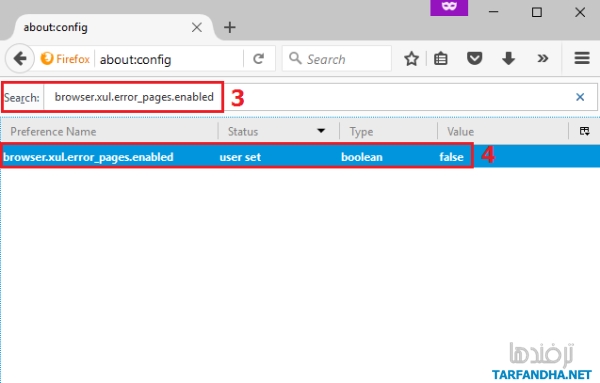The image size is (600, 383).
Task: Click the back navigation arrow button
Action: tap(20, 59)
